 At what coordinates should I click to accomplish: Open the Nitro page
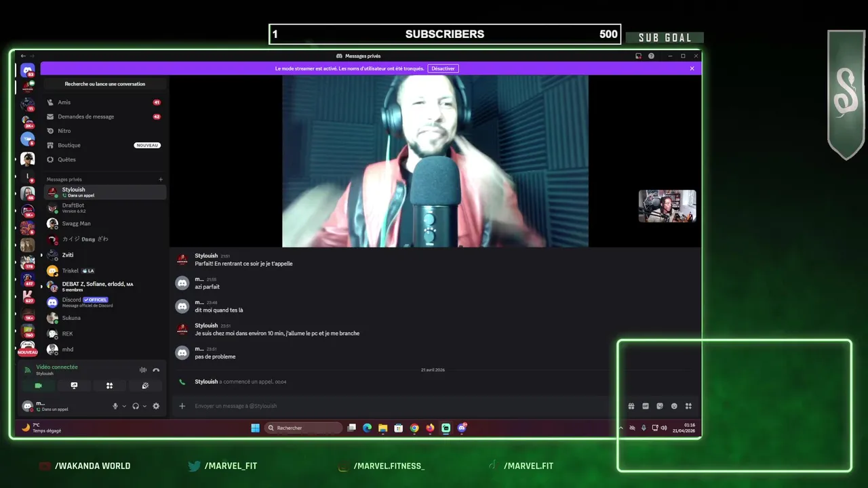point(104,131)
